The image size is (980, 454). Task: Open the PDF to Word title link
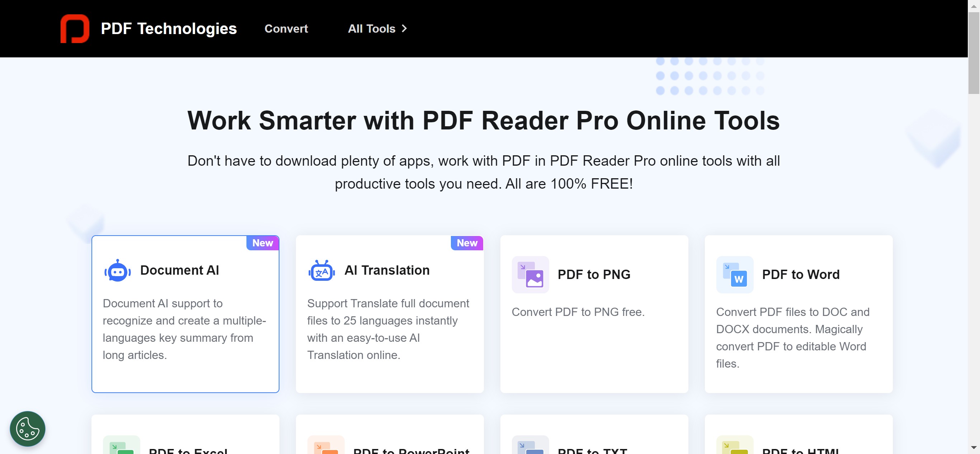click(800, 275)
